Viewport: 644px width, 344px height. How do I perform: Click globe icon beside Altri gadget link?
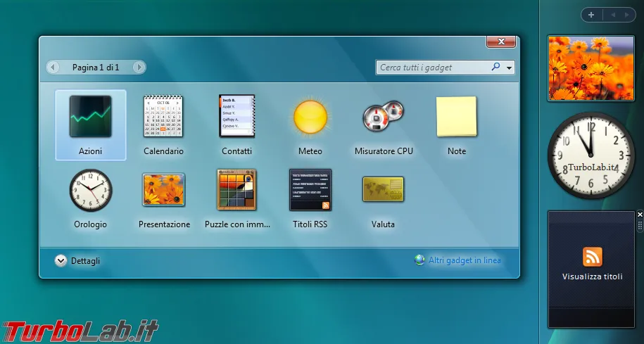pos(419,260)
